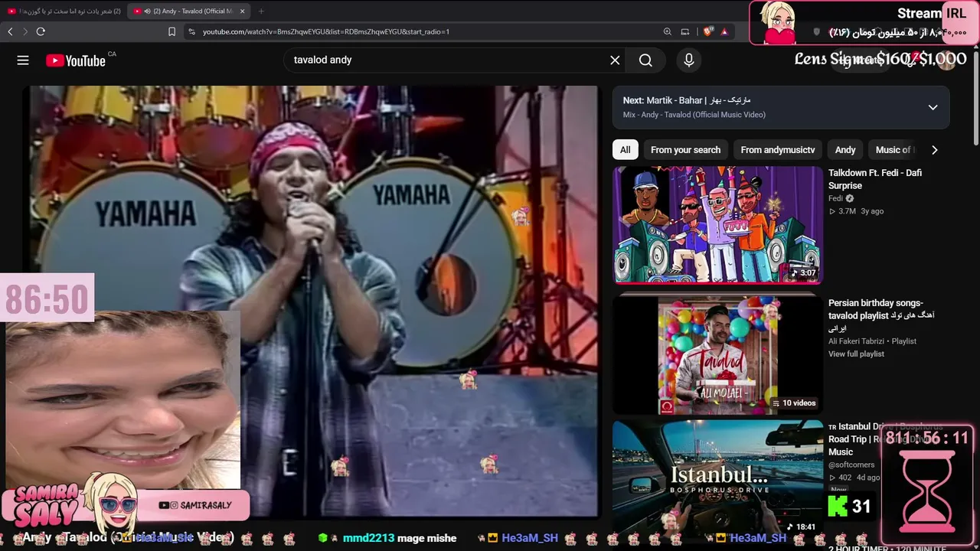
Task: Open 'Talkdown Ft. Fedi - Dafi Surprise' title
Action: pos(875,179)
